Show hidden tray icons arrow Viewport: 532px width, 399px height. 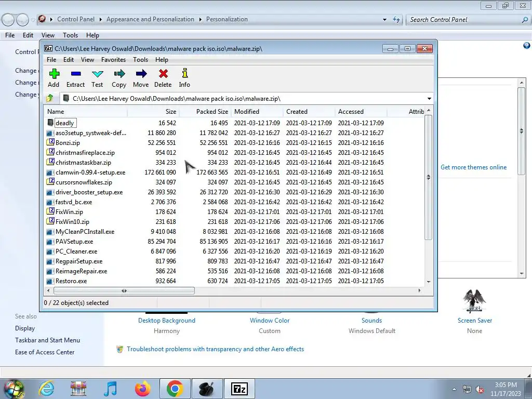click(454, 390)
